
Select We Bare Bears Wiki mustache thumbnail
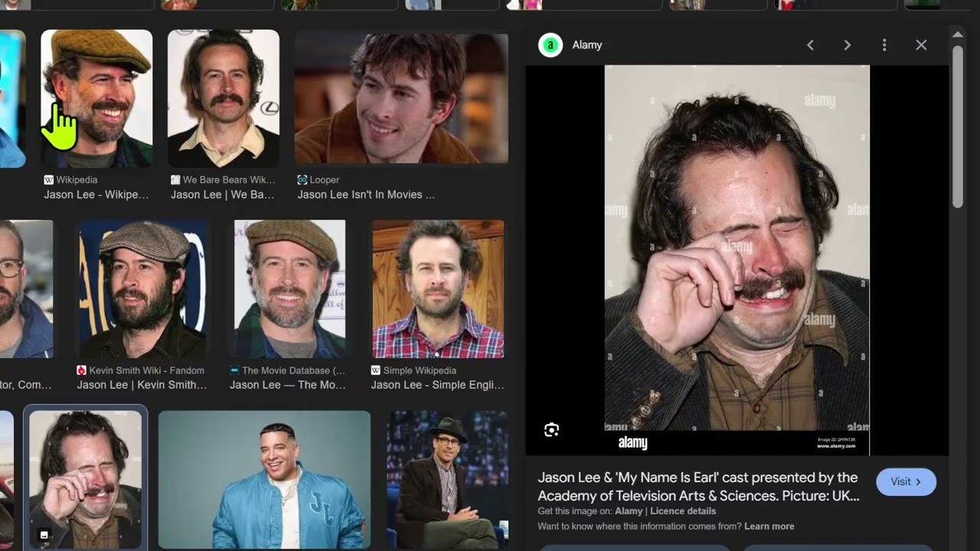click(x=224, y=98)
